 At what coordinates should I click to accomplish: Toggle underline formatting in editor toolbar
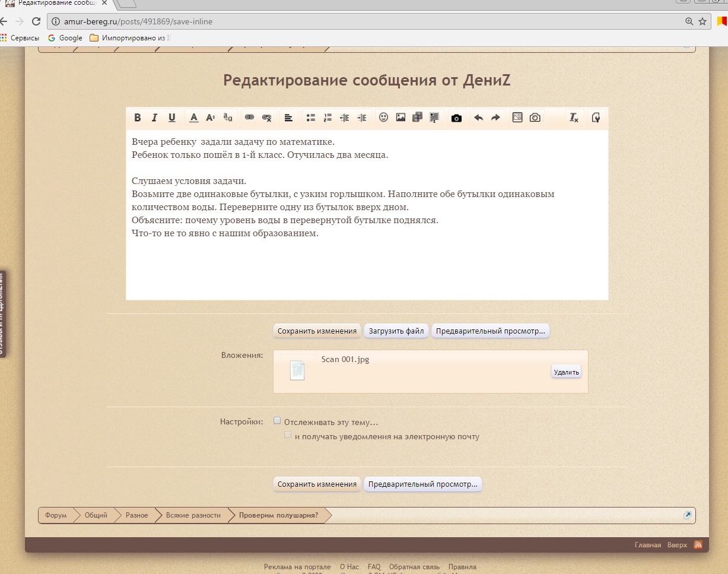coord(172,118)
